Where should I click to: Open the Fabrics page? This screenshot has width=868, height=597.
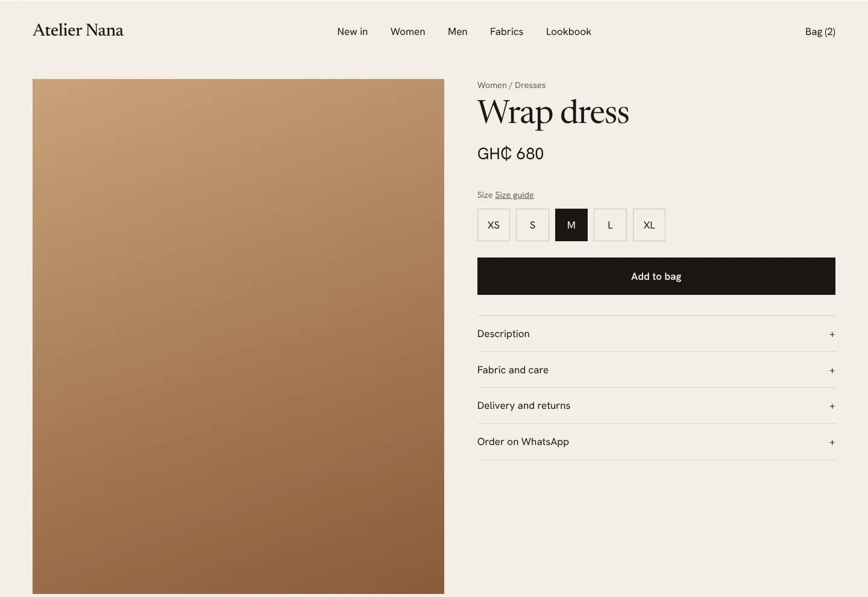506,31
